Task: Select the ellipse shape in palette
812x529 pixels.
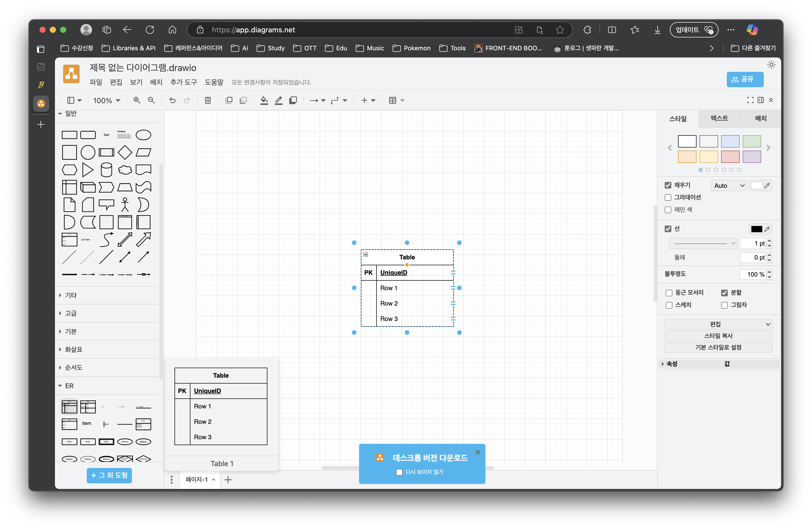Action: pos(143,135)
